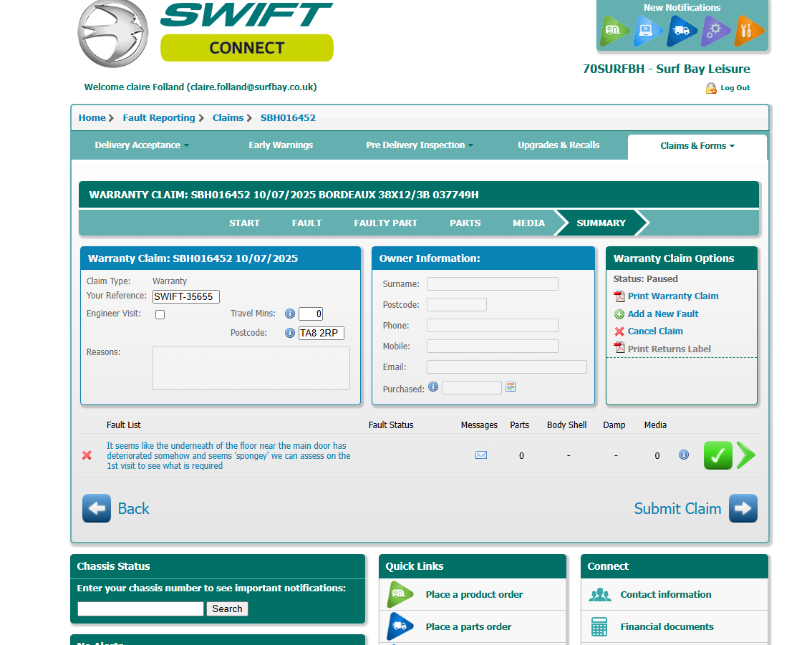Click Travel Mins info icon
Viewport: 812px width, 645px height.
tap(290, 313)
